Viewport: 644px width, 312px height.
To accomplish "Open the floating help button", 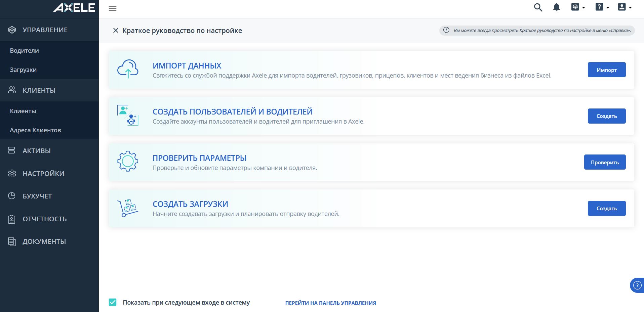I will pos(637,285).
